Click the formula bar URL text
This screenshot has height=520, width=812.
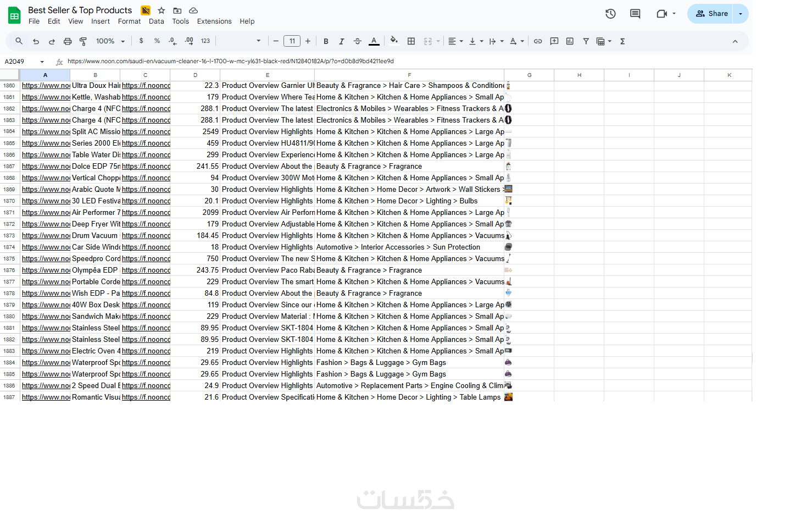[231, 62]
